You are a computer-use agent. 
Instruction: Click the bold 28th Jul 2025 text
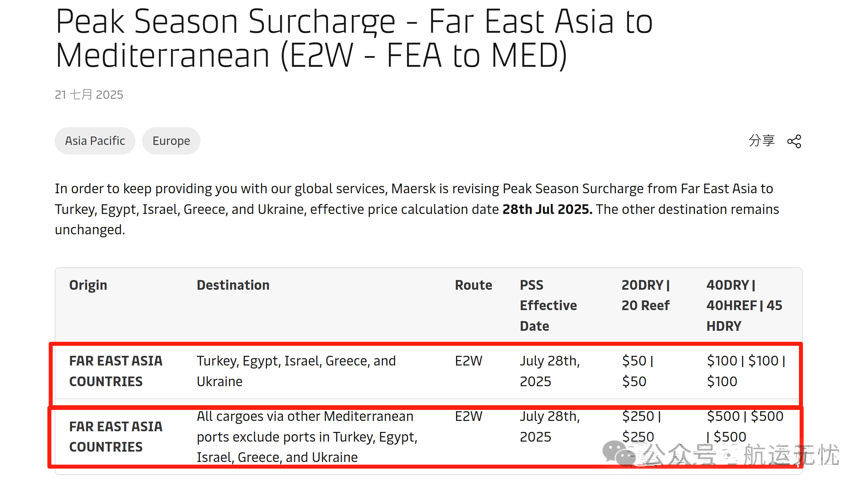point(547,209)
